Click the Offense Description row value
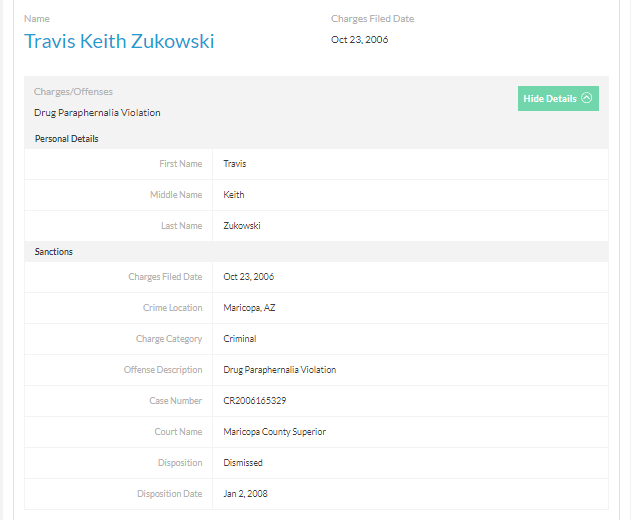The width and height of the screenshot is (631, 520). pyautogui.click(x=280, y=370)
